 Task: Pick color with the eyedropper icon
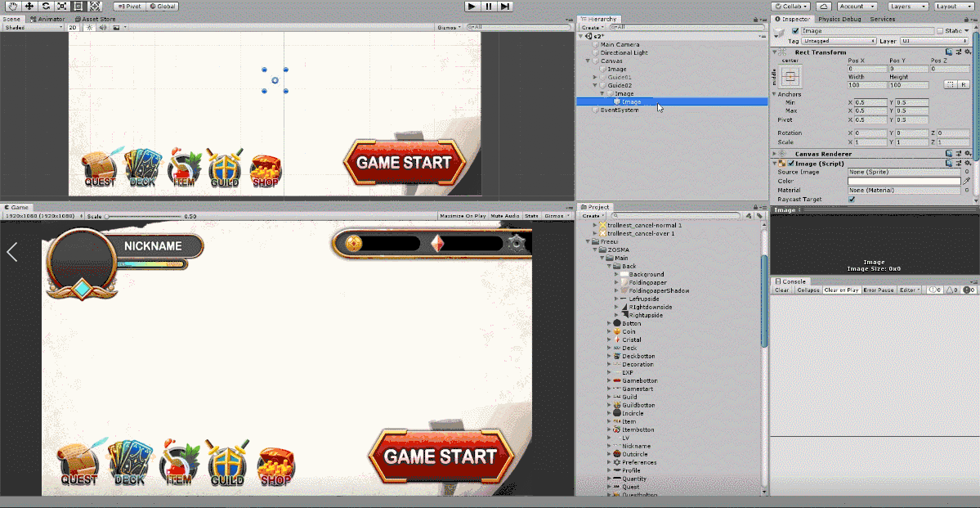pos(967,181)
